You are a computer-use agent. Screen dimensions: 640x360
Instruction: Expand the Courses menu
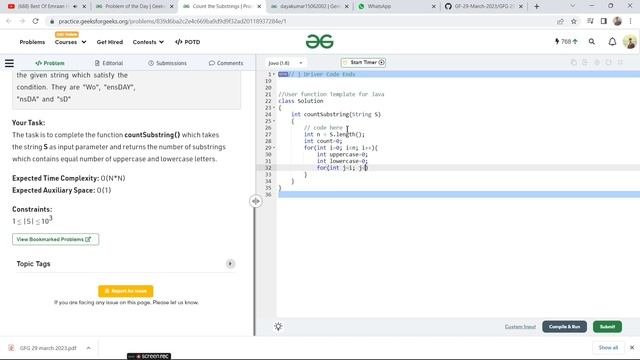(x=70, y=42)
